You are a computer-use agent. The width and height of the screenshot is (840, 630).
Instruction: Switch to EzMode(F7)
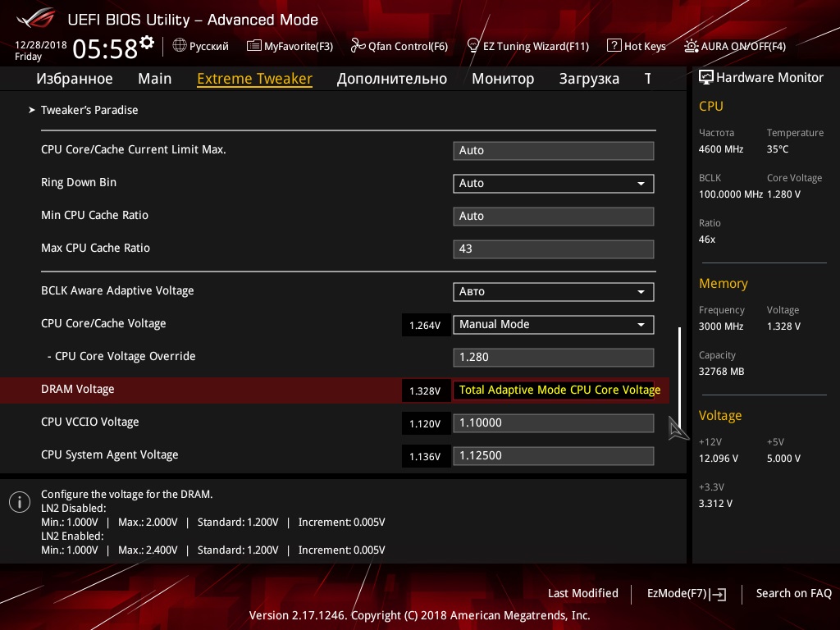pos(687,594)
